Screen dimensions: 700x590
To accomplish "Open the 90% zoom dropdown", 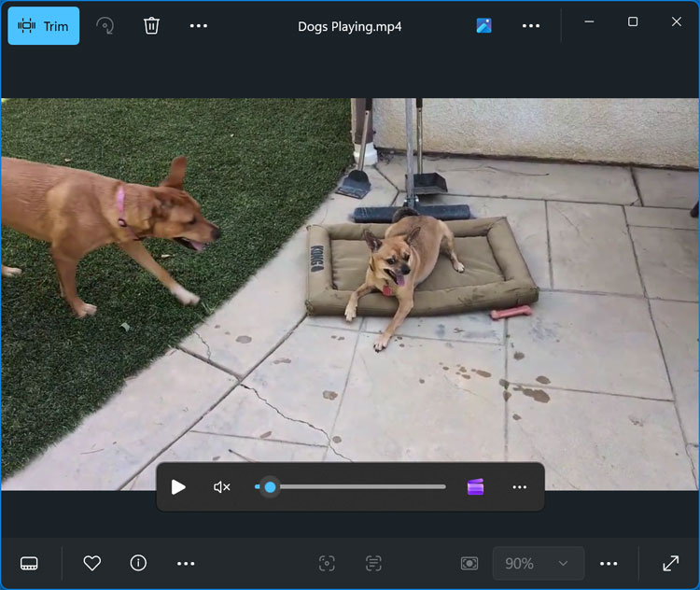I will (x=539, y=563).
